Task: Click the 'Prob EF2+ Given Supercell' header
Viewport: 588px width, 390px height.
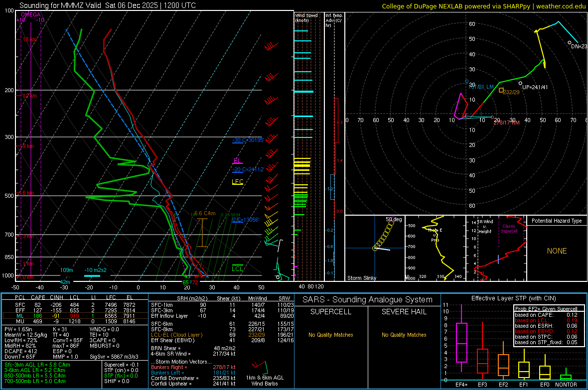Action: 546,309
